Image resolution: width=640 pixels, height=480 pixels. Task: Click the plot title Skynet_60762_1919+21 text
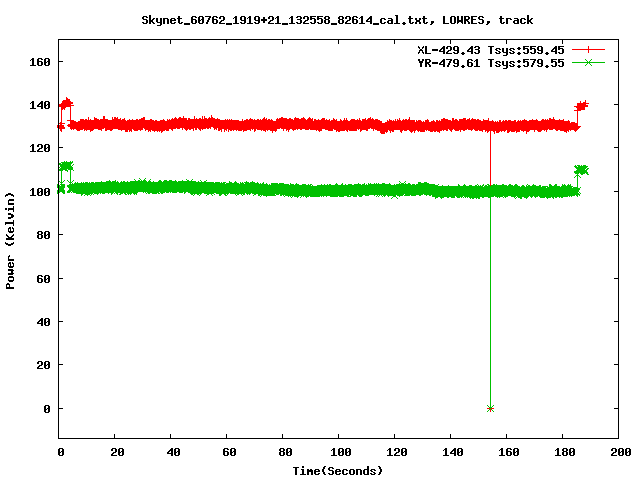coord(337,20)
